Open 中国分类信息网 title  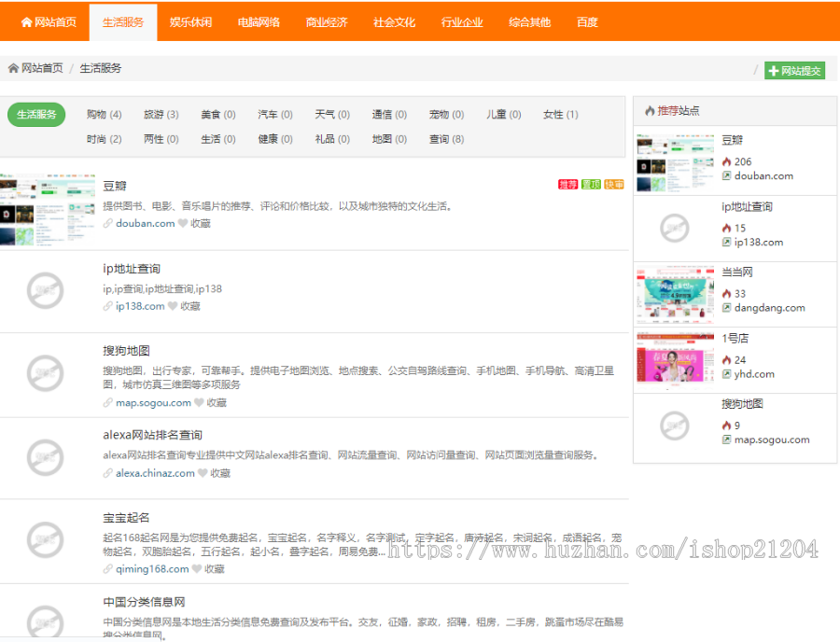(x=144, y=603)
